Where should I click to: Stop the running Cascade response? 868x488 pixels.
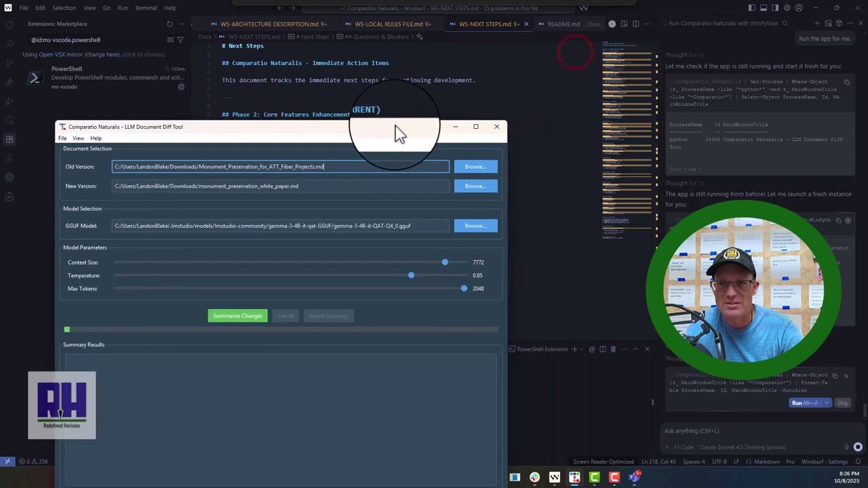pos(858,447)
